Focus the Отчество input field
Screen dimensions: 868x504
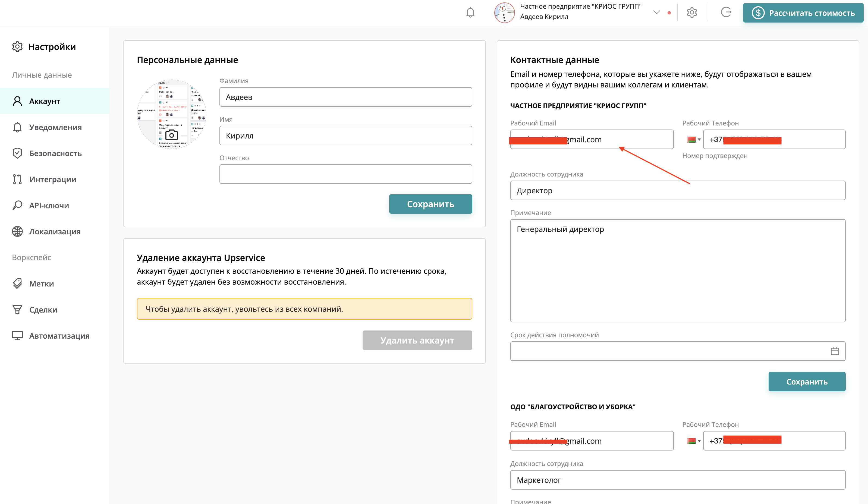(345, 174)
